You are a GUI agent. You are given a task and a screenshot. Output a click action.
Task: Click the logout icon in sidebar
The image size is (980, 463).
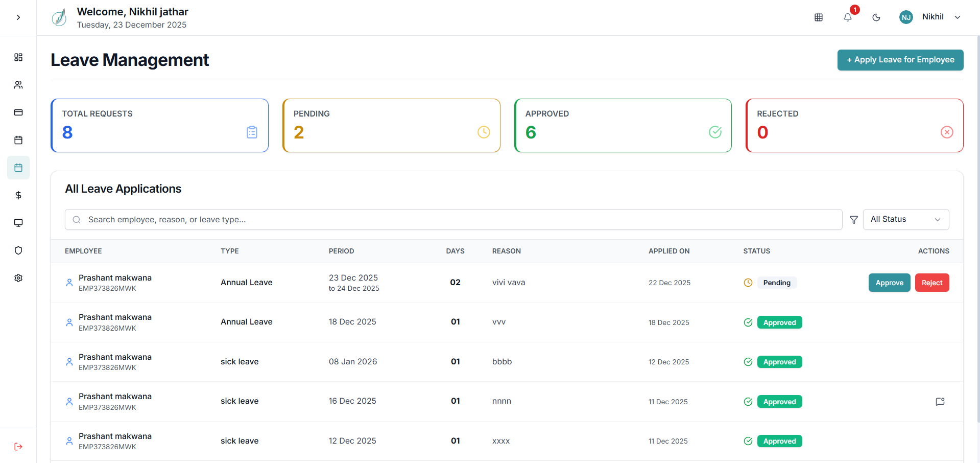(x=18, y=447)
